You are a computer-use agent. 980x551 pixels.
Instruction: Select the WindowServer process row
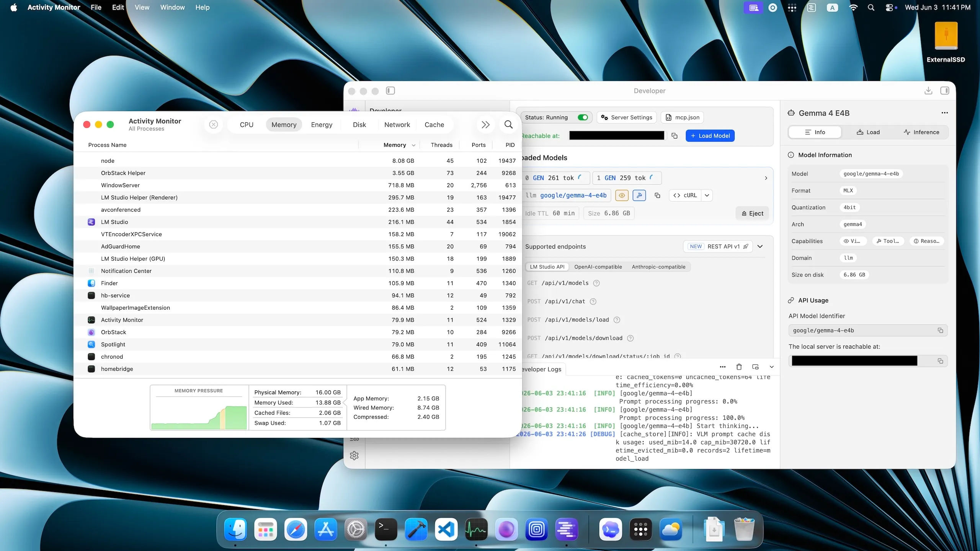[x=298, y=185]
